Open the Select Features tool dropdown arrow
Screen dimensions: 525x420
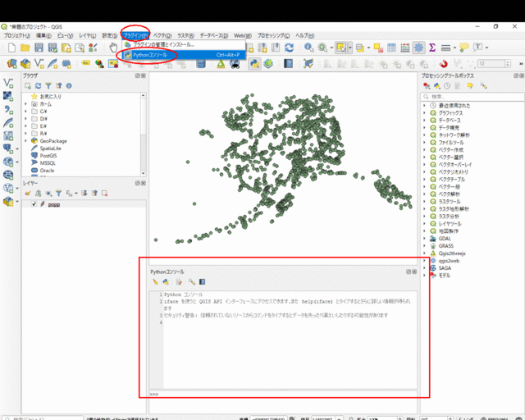[x=350, y=48]
